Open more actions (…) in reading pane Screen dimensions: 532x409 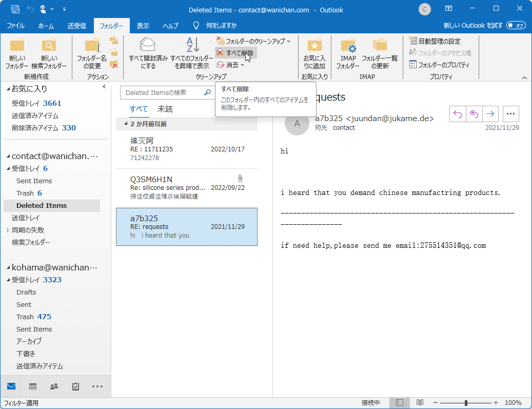pyautogui.click(x=510, y=114)
